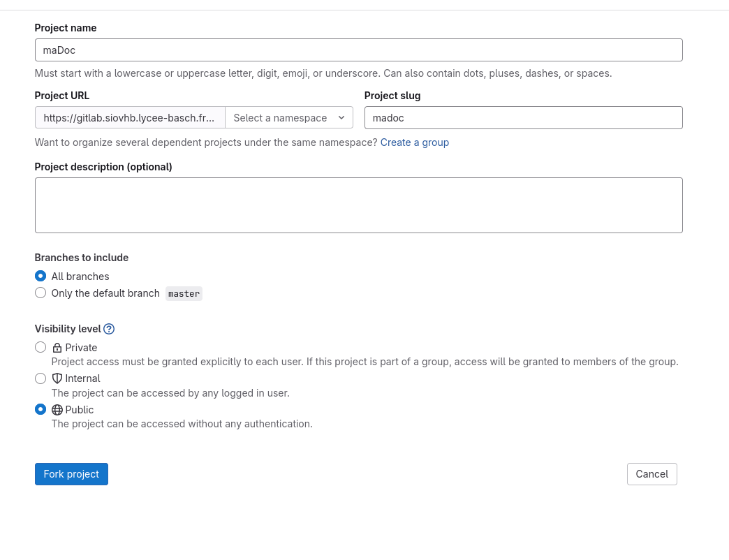Click the Project description (optional) label
The height and width of the screenshot is (560, 729).
103,167
